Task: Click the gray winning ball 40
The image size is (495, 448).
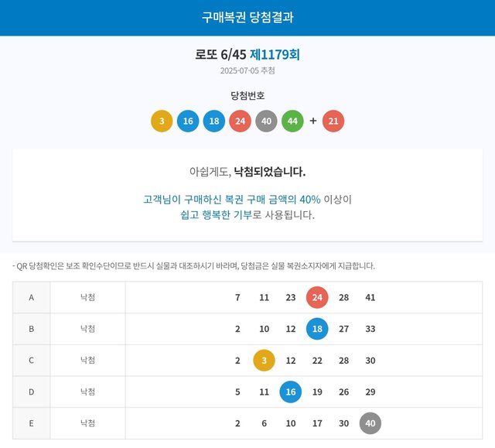Action: [266, 121]
